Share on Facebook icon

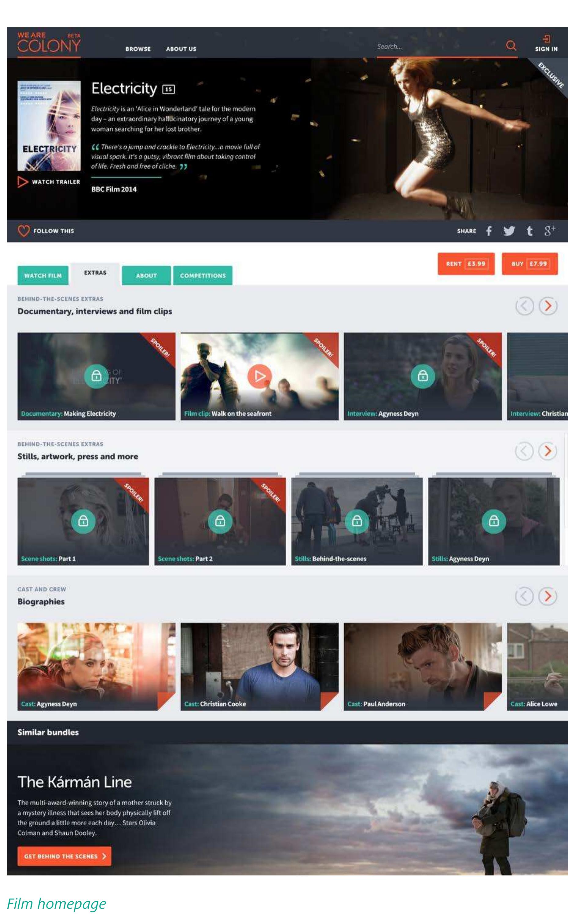point(489,231)
